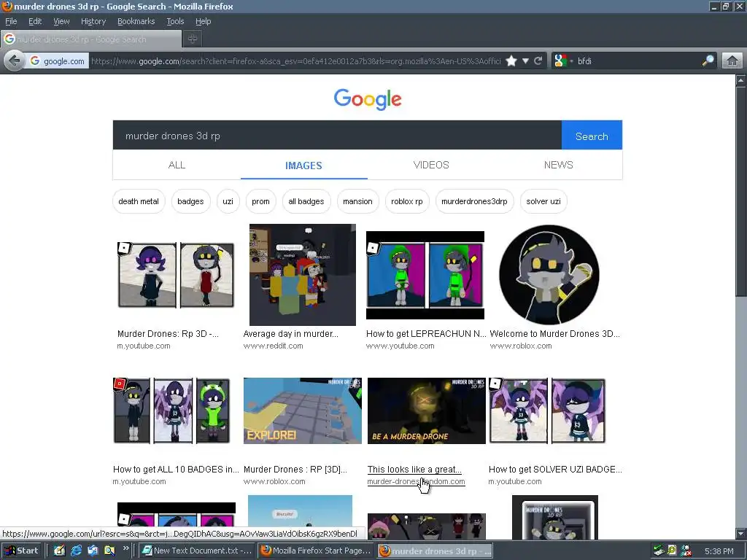Open the Average day in murder thumbnail
This screenshot has height=560, width=747.
pyautogui.click(x=303, y=275)
